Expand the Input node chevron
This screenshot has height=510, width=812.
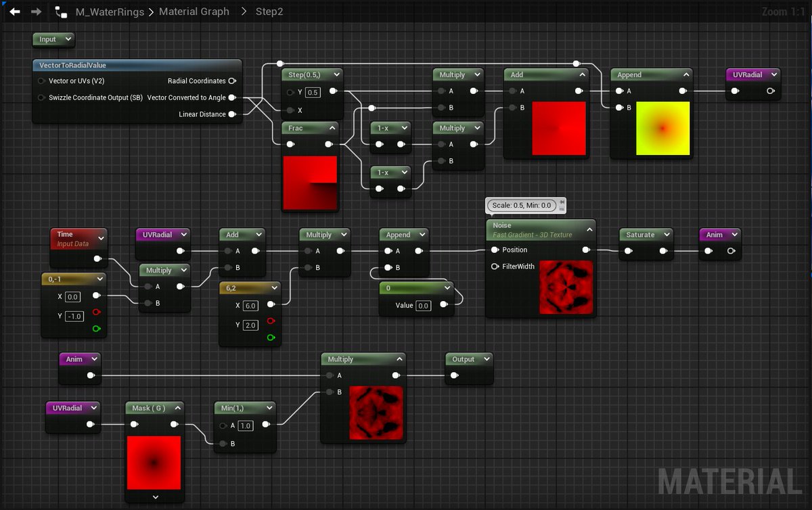(68, 39)
